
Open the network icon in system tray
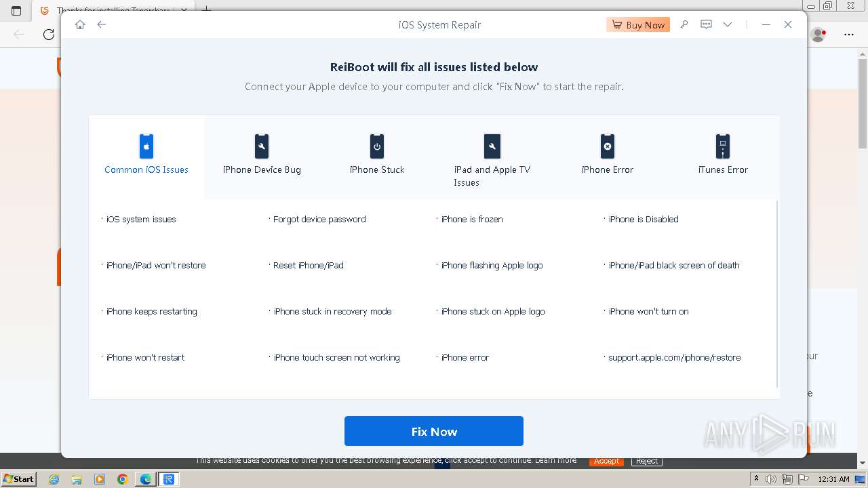pos(787,479)
